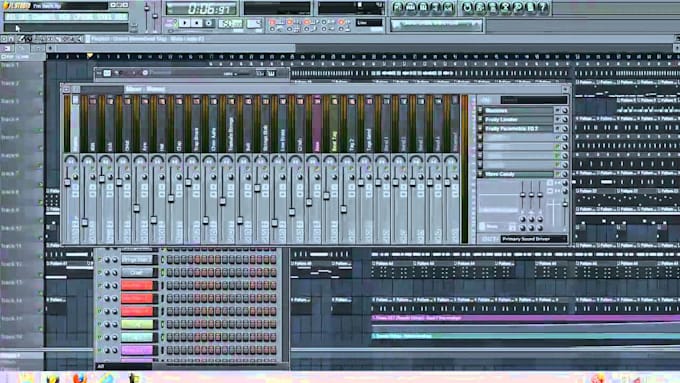This screenshot has height=383, width=680.
Task: Click the pan knob of the Clap channel
Action: 107,272
